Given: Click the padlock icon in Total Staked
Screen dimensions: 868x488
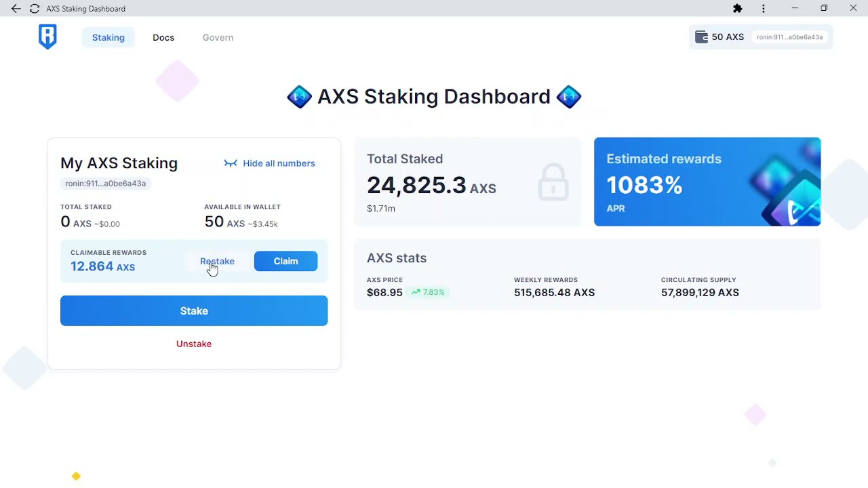Looking at the screenshot, I should point(553,182).
